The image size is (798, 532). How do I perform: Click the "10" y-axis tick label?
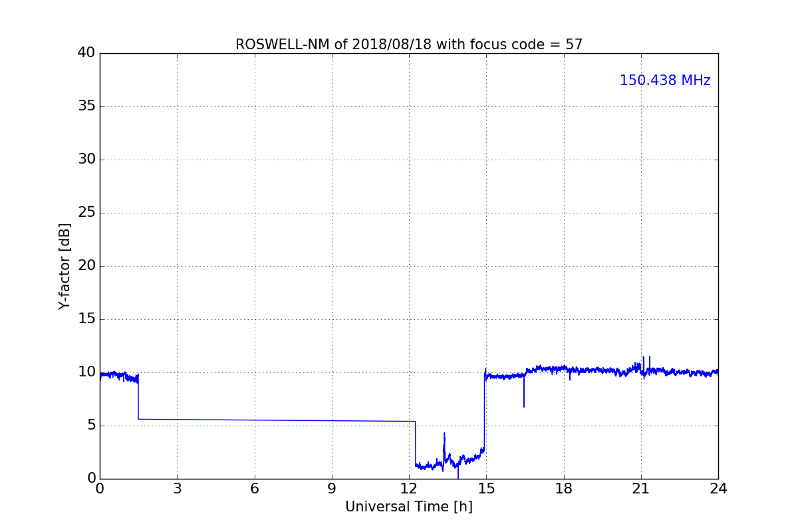point(87,372)
